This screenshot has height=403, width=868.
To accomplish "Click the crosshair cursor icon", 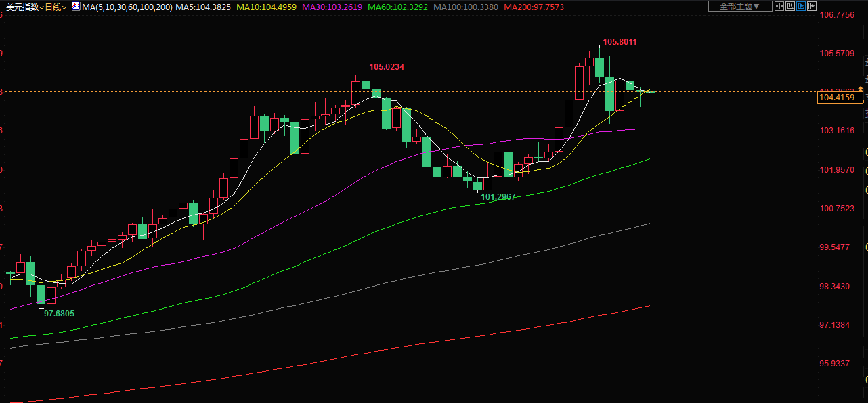I will 779,6.
